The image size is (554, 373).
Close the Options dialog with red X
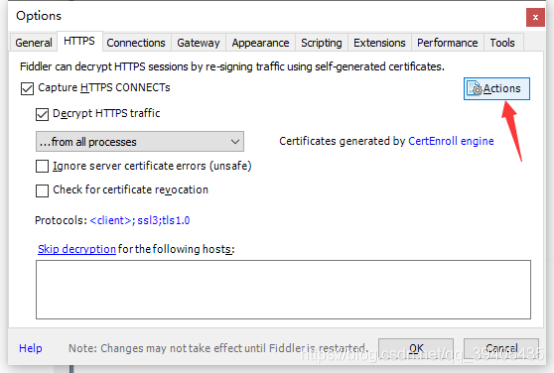coord(535,17)
